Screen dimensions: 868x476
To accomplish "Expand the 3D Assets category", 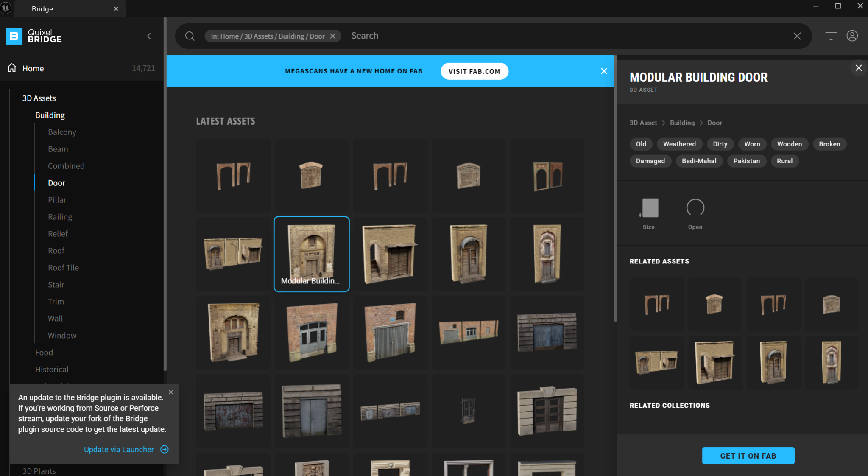I will coord(39,98).
